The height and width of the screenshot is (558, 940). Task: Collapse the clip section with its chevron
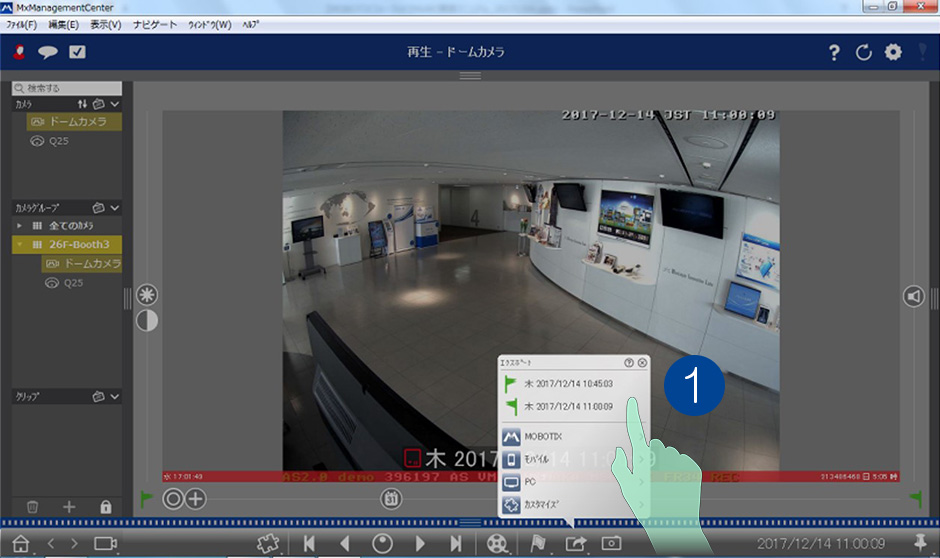(115, 396)
